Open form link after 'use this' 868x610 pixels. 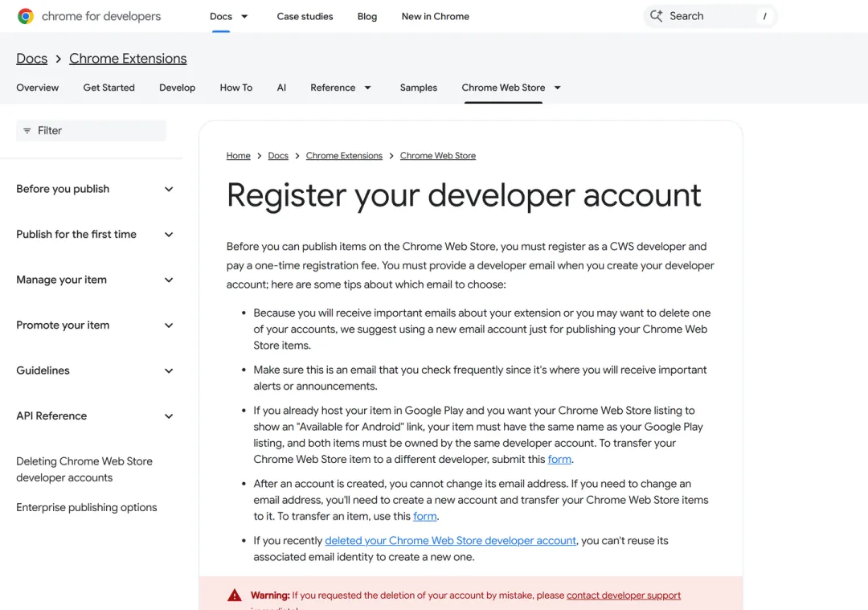click(x=424, y=517)
